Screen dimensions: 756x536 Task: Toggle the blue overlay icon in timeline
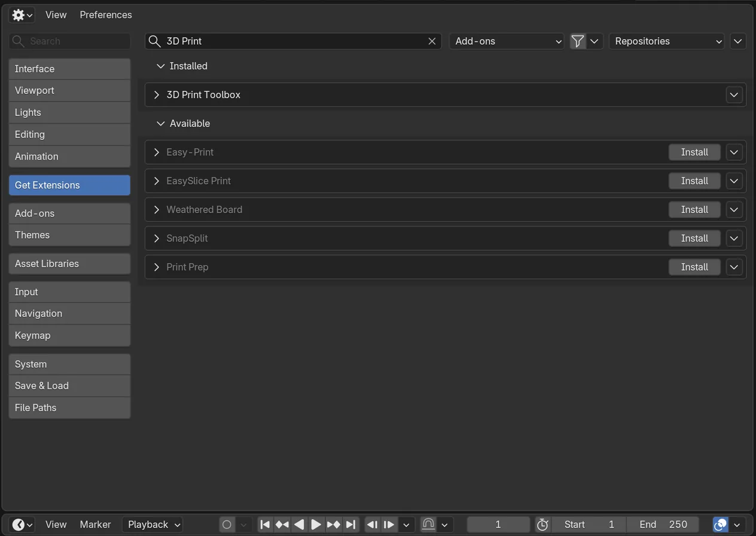(721, 525)
